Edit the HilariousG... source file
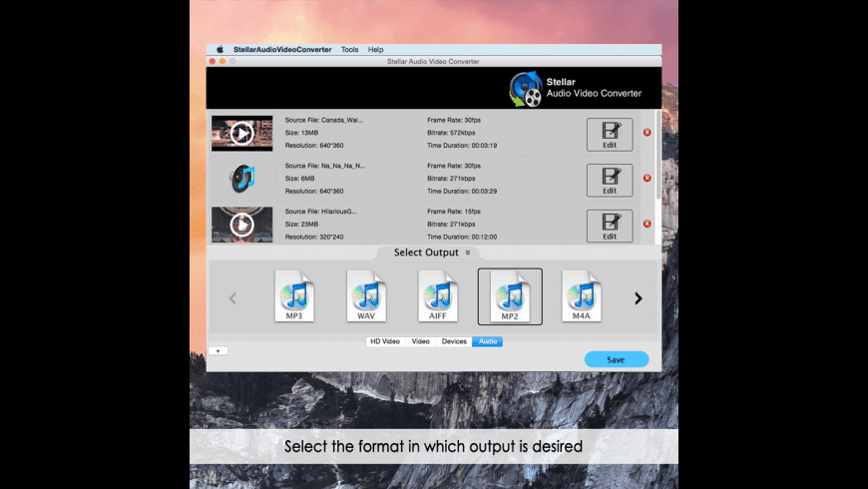Screen dimensions: 868x489 pyautogui.click(x=610, y=226)
